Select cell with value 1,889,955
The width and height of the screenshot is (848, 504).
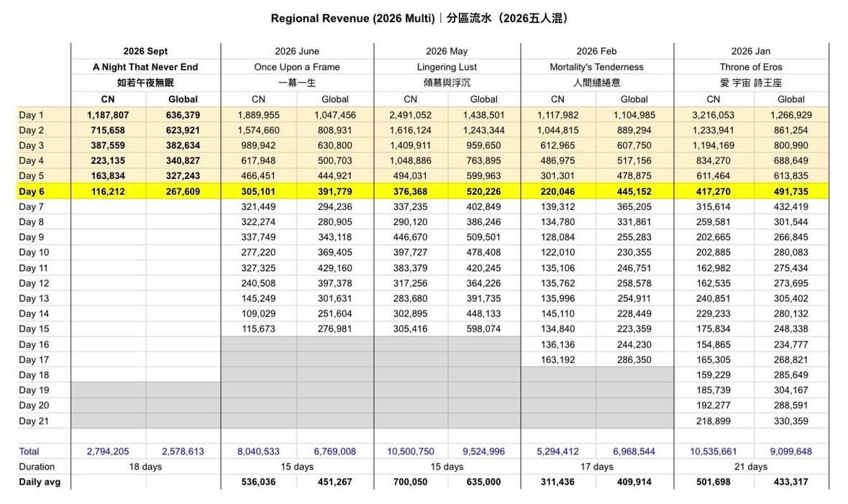(x=258, y=115)
